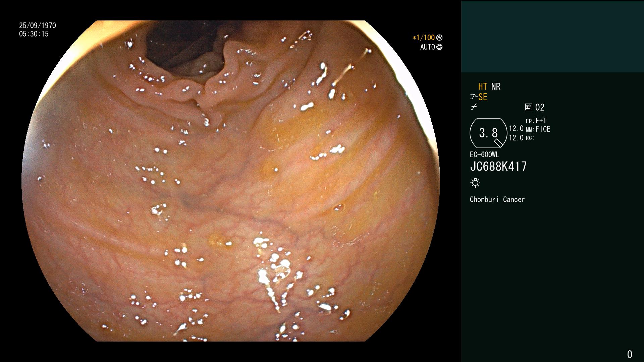Viewport: 644px width, 362px height.
Task: Click the MM: FICE mode setting
Action: point(538,129)
